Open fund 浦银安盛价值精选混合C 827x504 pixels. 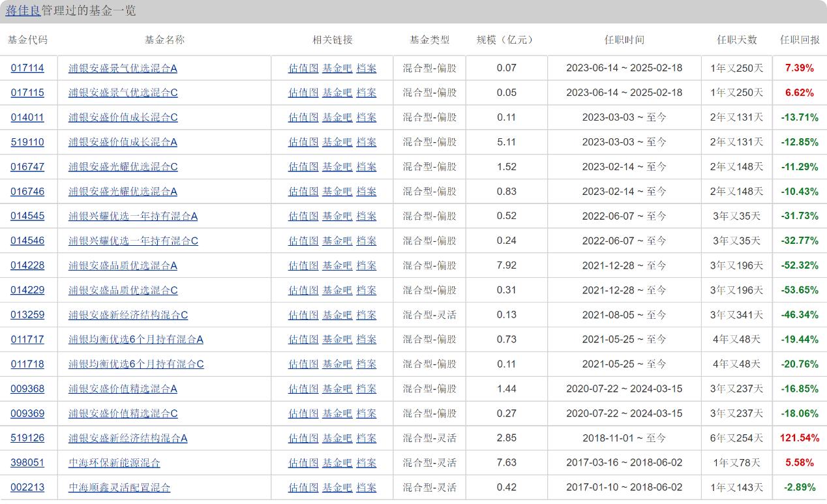click(123, 413)
